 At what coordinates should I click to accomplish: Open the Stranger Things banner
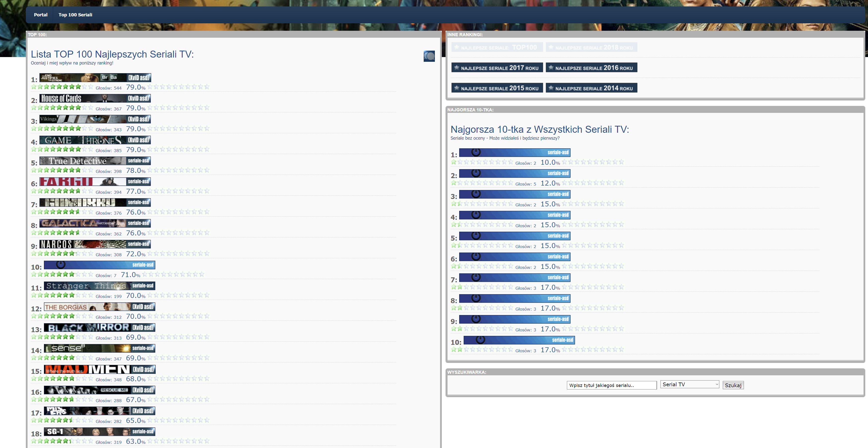99,286
